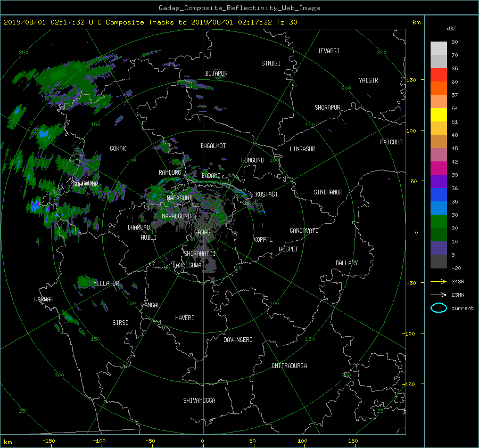Click the SIRSI city label
The height and width of the screenshot is (448, 479).
click(x=120, y=323)
